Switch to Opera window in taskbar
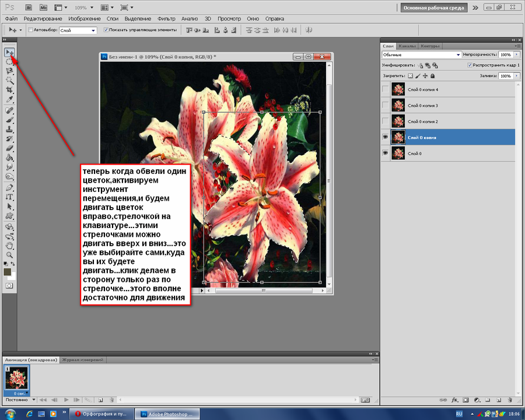 (101, 414)
